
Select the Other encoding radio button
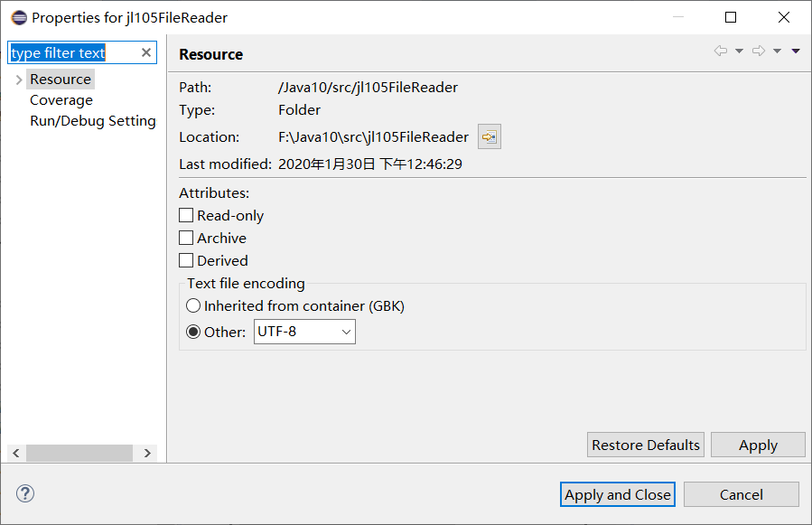(193, 331)
